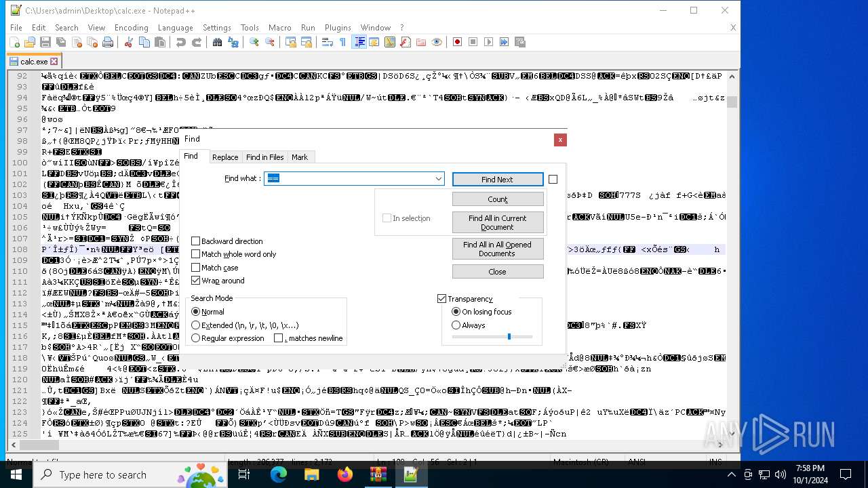This screenshot has height=488, width=868.
Task: Click the Count button
Action: (x=498, y=199)
